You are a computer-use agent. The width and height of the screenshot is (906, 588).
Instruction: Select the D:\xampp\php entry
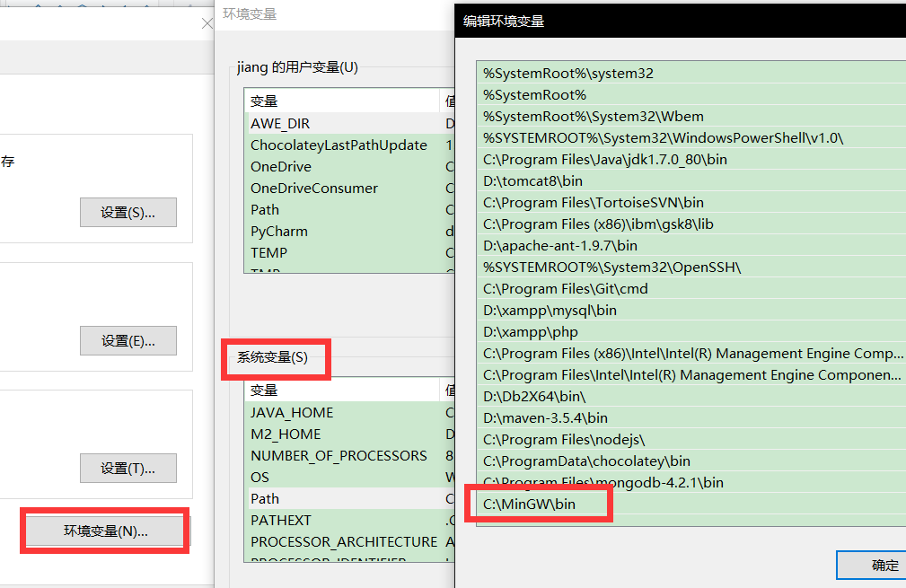point(691,331)
